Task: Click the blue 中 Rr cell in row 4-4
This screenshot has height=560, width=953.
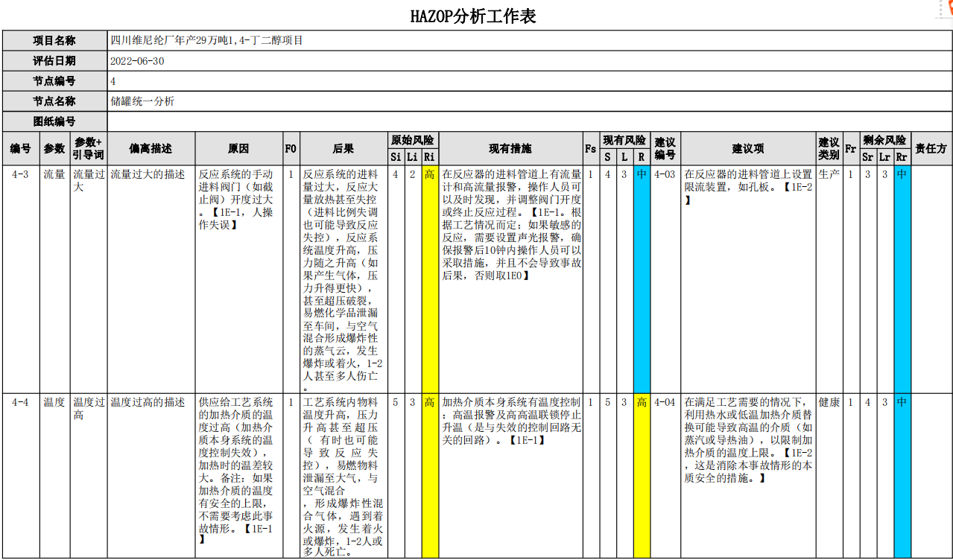Action: pos(902,476)
